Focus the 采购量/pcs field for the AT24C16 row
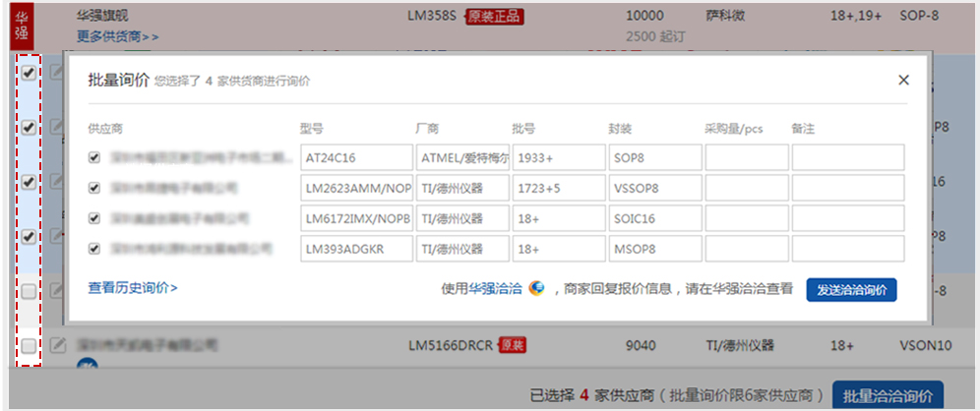The width and height of the screenshot is (980, 411). 745,157
